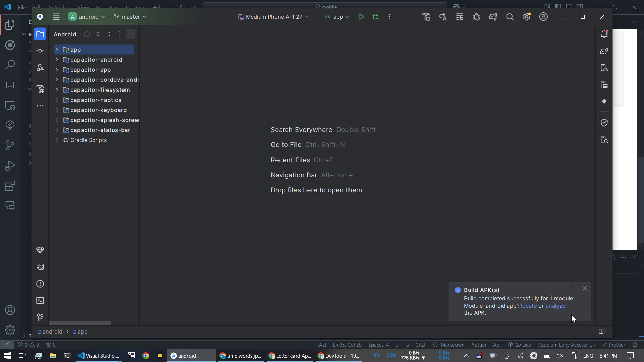Open the Problems tool window
The image size is (644, 362).
coord(40,284)
